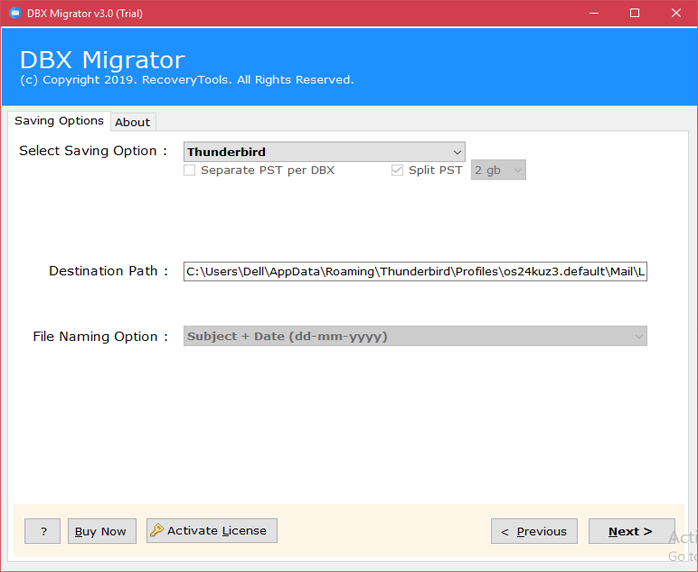Click into the Destination Path field

415,272
